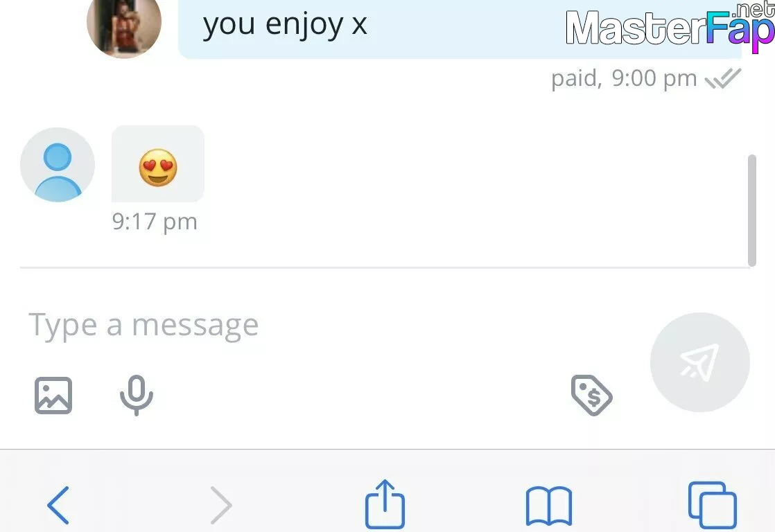Tap the default blue user avatar
Screen dimensions: 775x532
pyautogui.click(x=58, y=164)
